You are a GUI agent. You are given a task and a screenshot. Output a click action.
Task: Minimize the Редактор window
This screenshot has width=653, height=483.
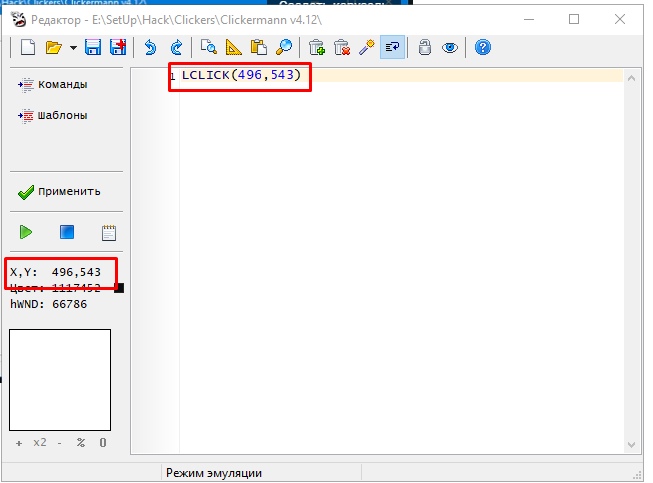[529, 19]
